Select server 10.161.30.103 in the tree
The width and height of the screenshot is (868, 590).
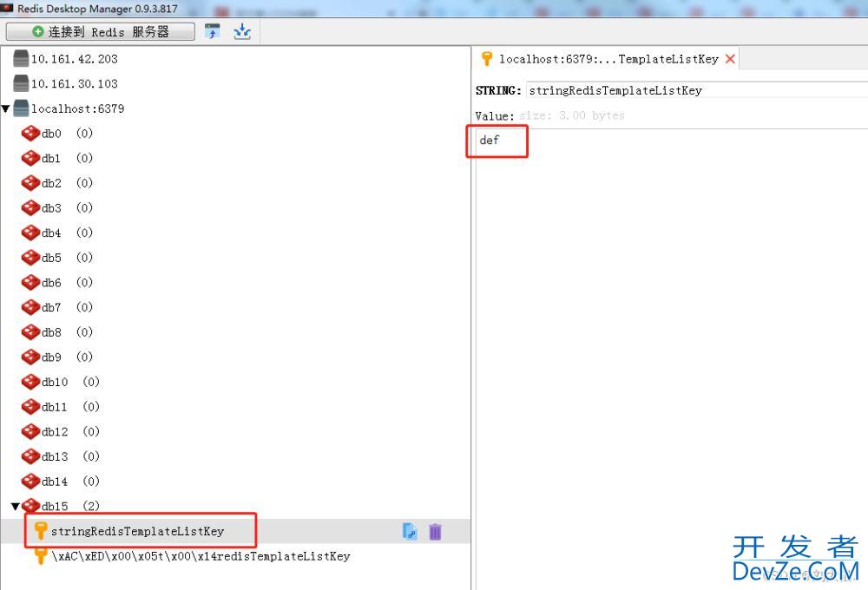tap(74, 83)
